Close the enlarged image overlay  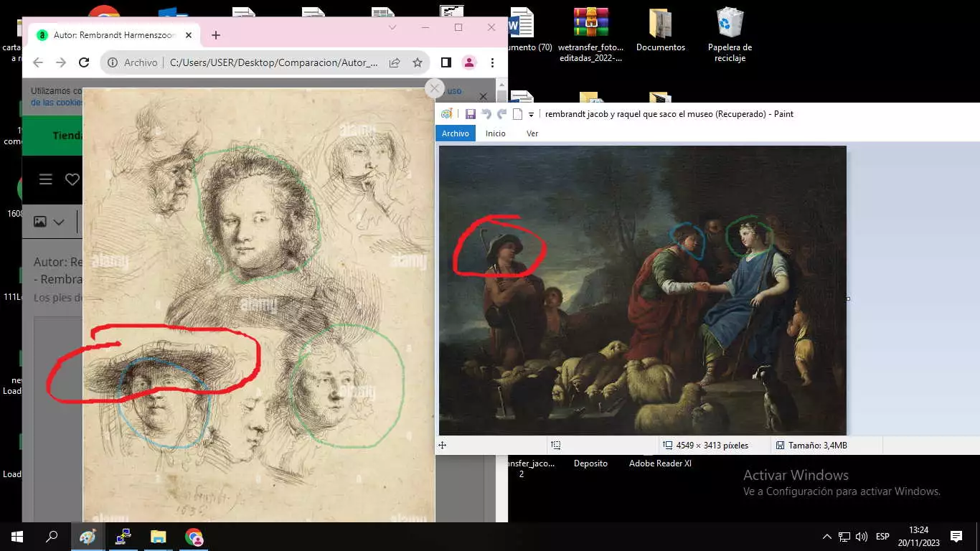[434, 88]
